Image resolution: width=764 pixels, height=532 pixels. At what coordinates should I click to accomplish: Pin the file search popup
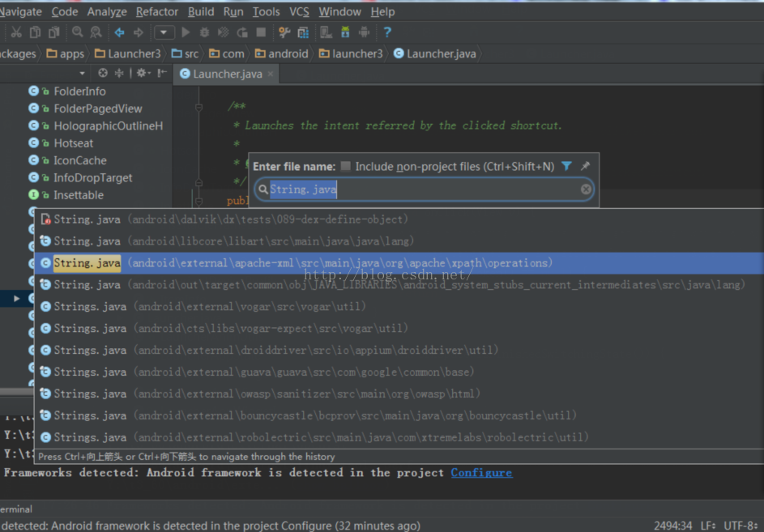[x=585, y=166]
